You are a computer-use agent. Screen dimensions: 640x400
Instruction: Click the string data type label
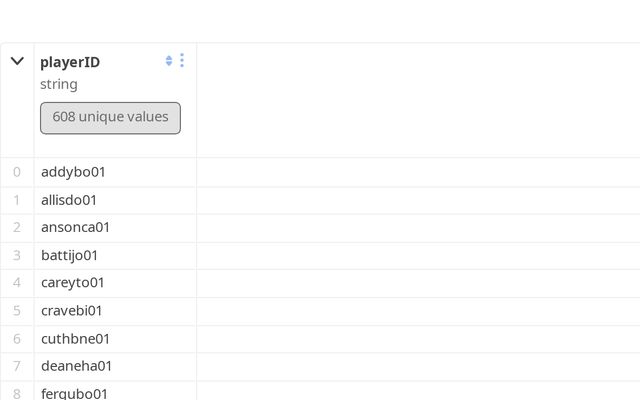click(59, 84)
